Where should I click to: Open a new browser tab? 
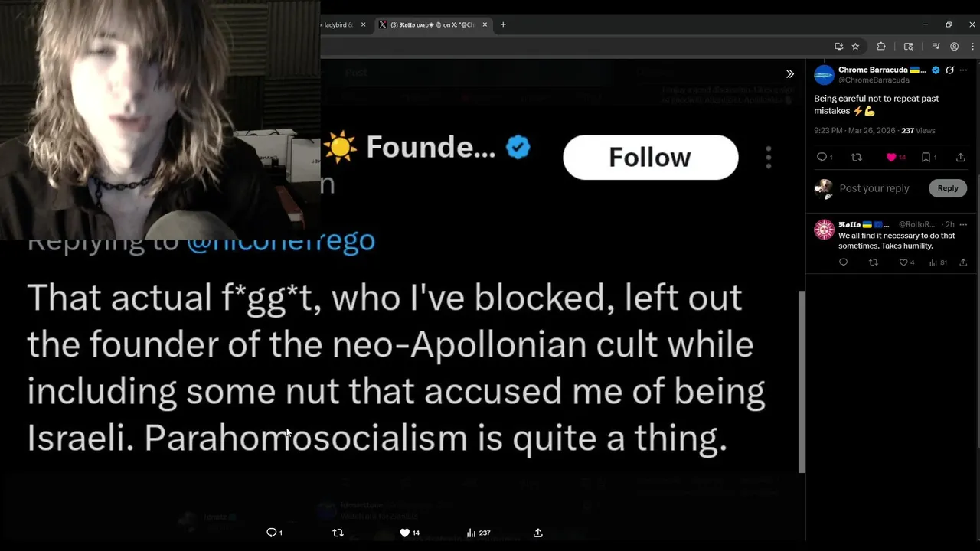(x=503, y=24)
